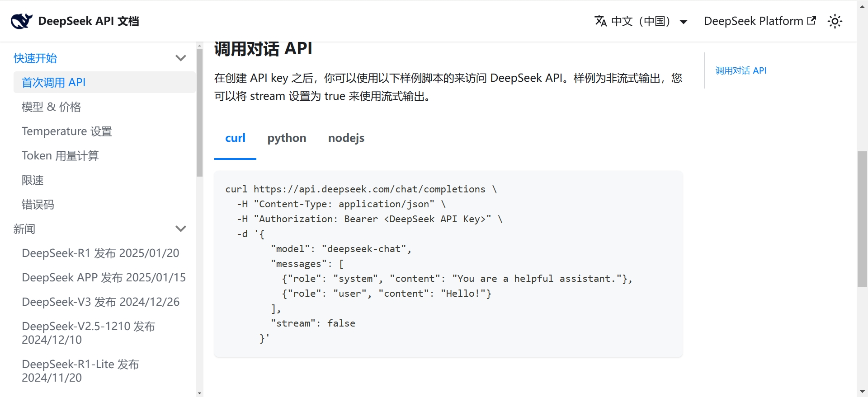Click the "You are a helpful assistant." line
Screen dimensions: 868x397
[457, 279]
